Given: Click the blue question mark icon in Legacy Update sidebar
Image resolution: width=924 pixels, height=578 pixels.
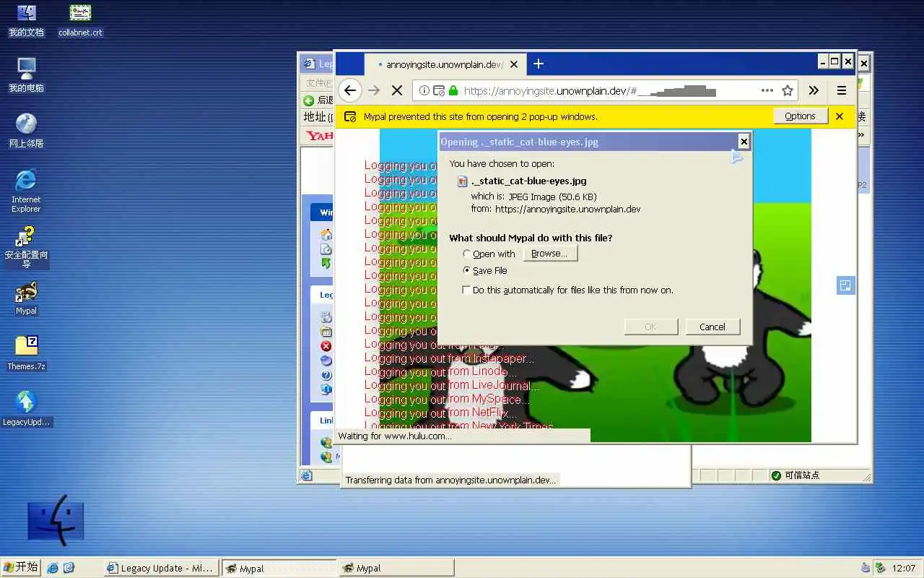Looking at the screenshot, I should point(326,375).
